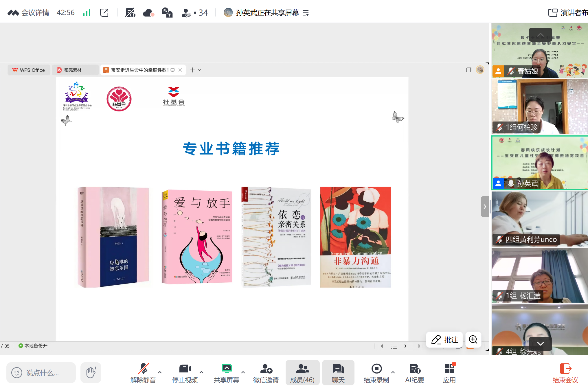This screenshot has width=588, height=390.
Task: Select the WPS Office tab
Action: point(29,70)
